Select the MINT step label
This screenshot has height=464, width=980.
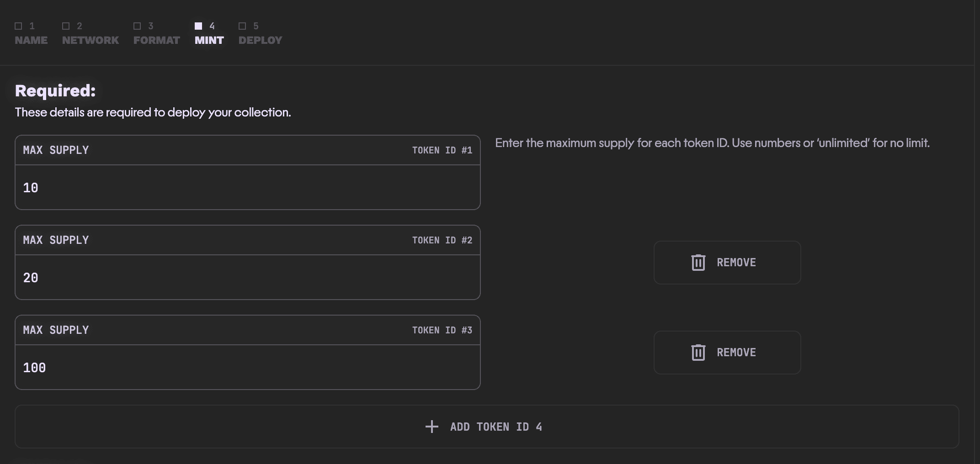(x=209, y=40)
